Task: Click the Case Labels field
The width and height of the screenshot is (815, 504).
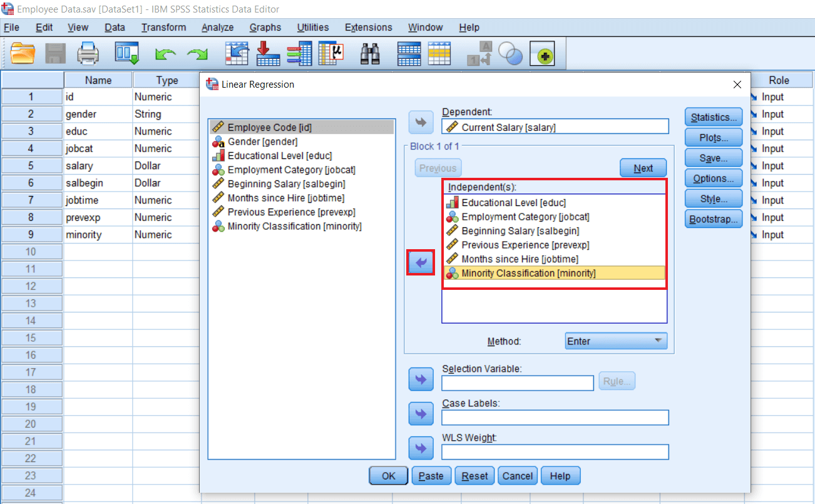Action: [x=555, y=417]
